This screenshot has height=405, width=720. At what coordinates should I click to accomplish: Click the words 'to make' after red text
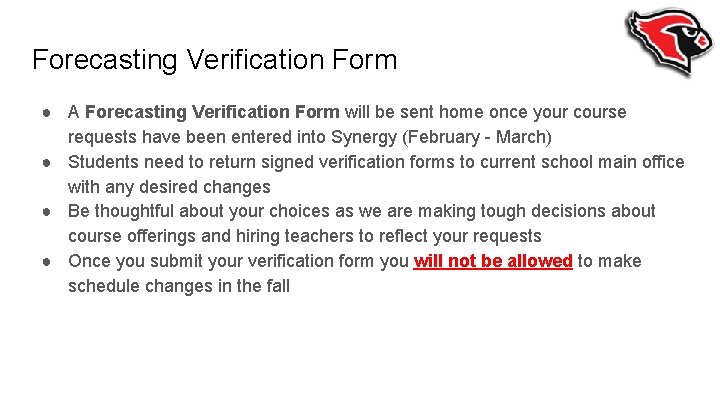(x=609, y=261)
